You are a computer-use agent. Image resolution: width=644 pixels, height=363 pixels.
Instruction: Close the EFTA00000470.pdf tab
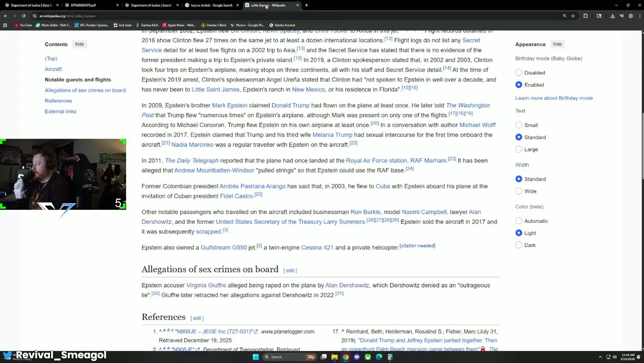117,5
